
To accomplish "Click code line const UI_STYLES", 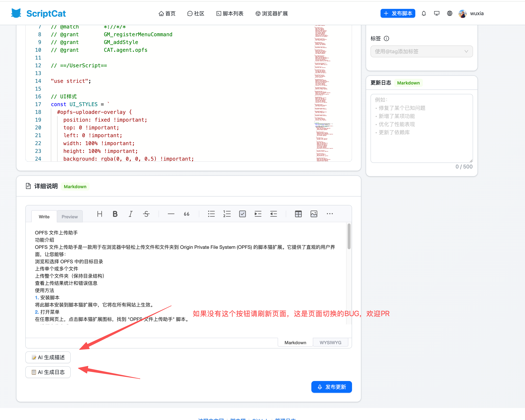I will coord(80,104).
